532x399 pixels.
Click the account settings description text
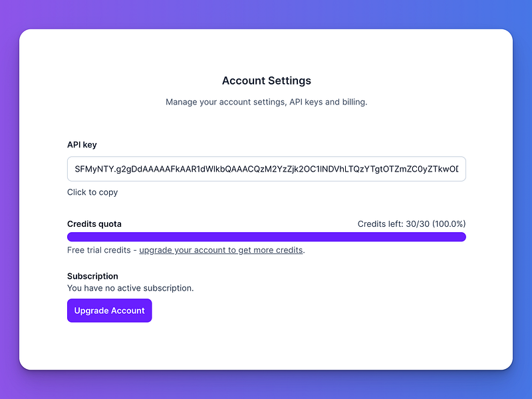(266, 102)
